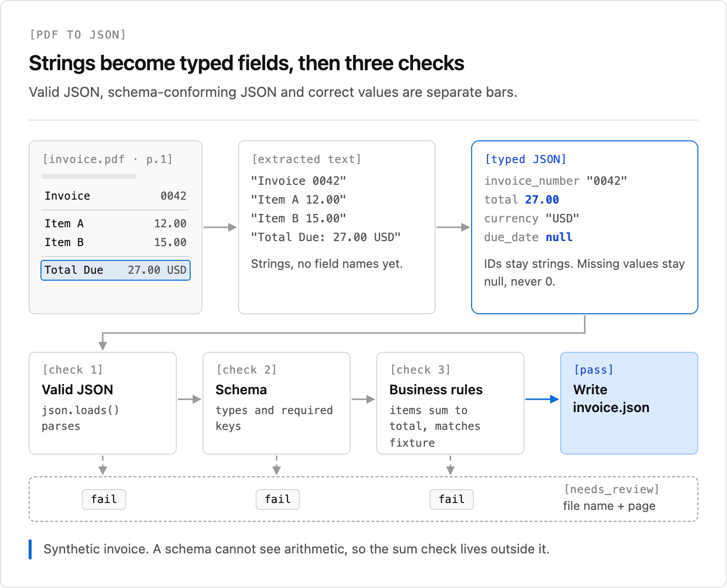Image resolution: width=727 pixels, height=588 pixels.
Task: Select the "Business rules" check title
Action: tap(436, 390)
